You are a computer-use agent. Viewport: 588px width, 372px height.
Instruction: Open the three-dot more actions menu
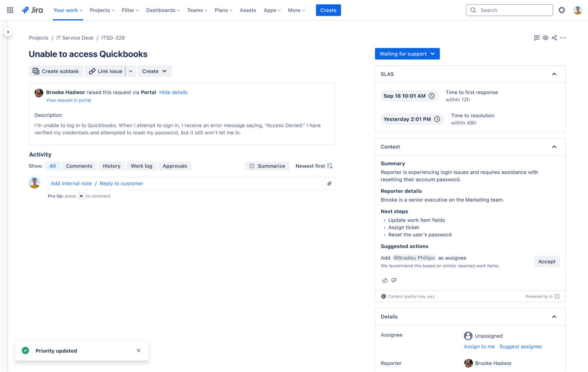pyautogui.click(x=563, y=38)
